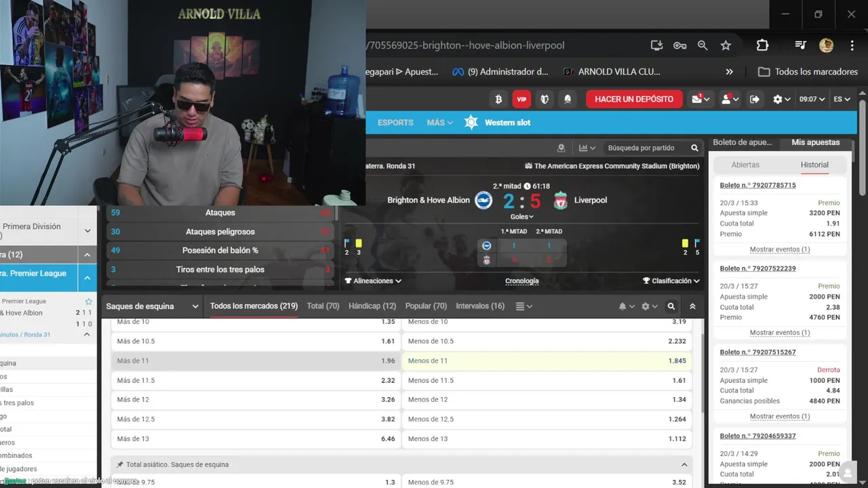This screenshot has height=488, width=868.
Task: Switch to Todos los mercados (219) tab
Action: (254, 306)
